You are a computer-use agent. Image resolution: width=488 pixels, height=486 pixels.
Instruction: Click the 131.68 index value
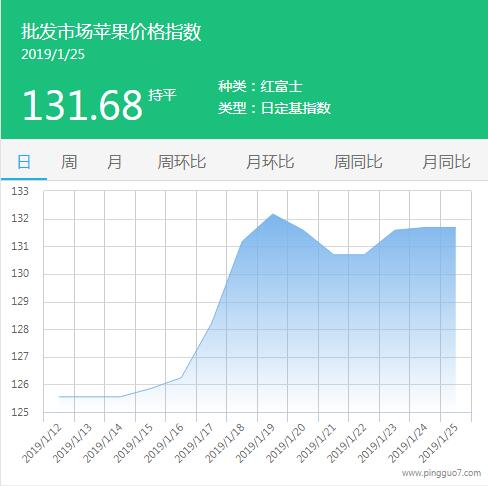click(82, 105)
